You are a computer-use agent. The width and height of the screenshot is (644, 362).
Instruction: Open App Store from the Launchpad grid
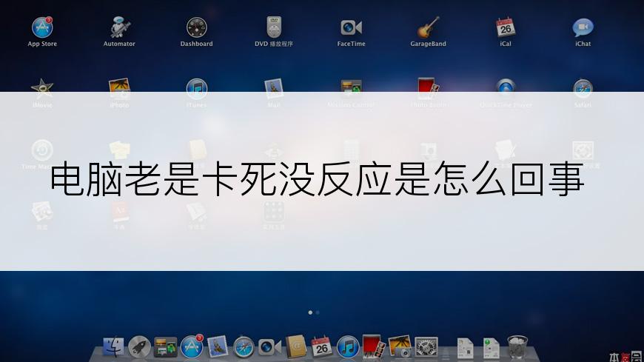click(x=42, y=27)
